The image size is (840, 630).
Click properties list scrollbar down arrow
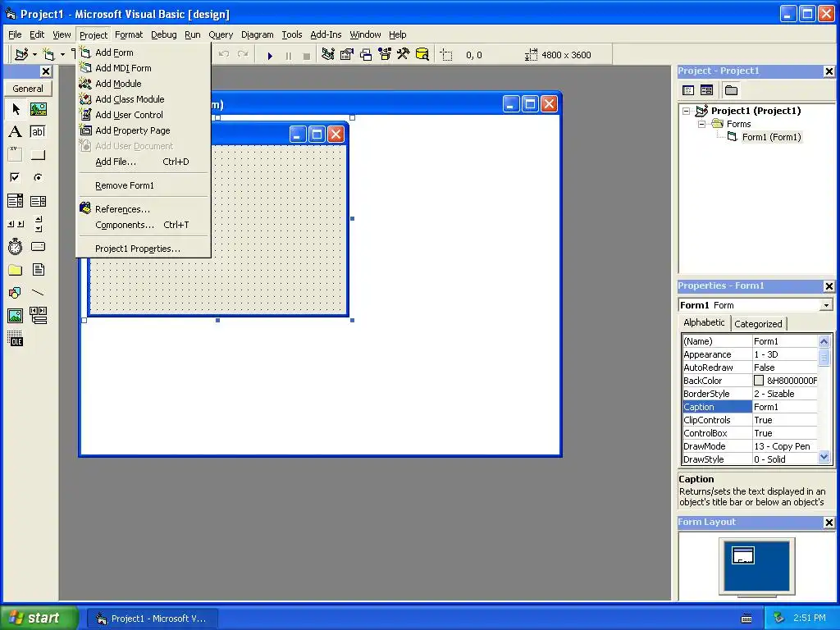pyautogui.click(x=824, y=458)
